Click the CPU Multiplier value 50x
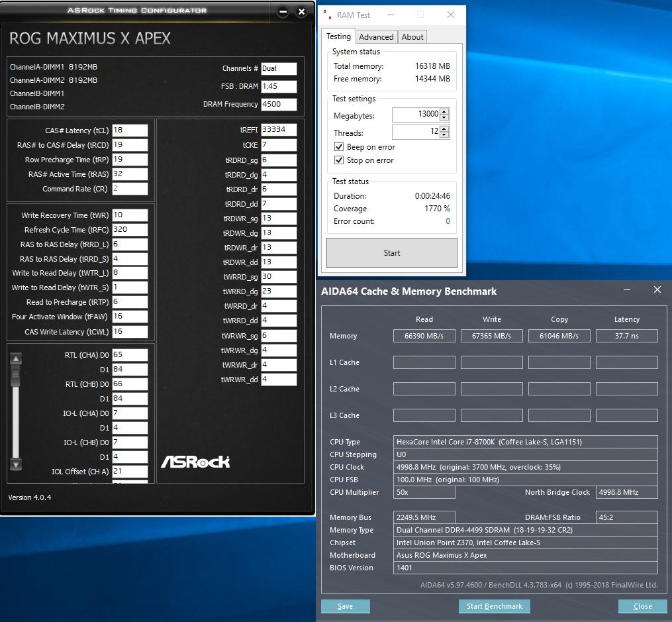Viewport: 672px width, 622px height. pyautogui.click(x=424, y=492)
